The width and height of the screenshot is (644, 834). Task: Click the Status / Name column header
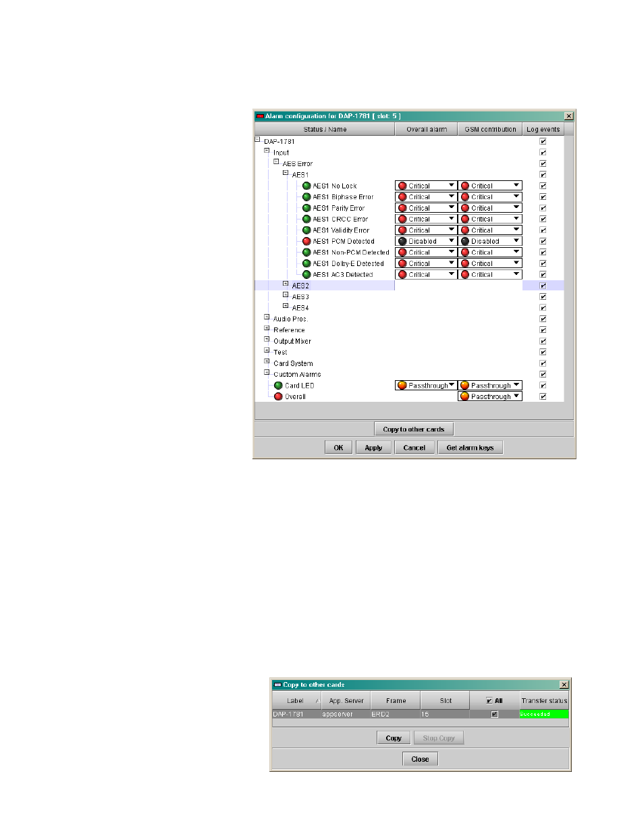point(325,129)
